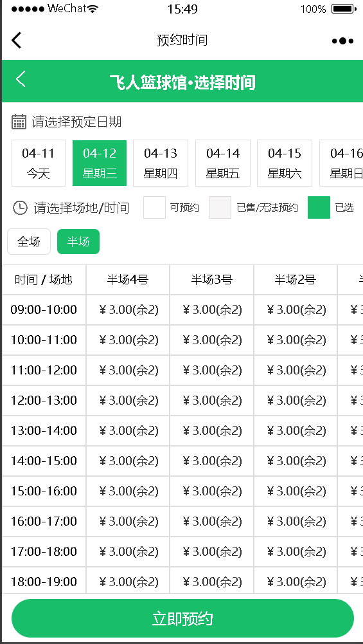This screenshot has height=644, width=363.
Task: Tap the 半场2号 column header
Action: point(296,280)
